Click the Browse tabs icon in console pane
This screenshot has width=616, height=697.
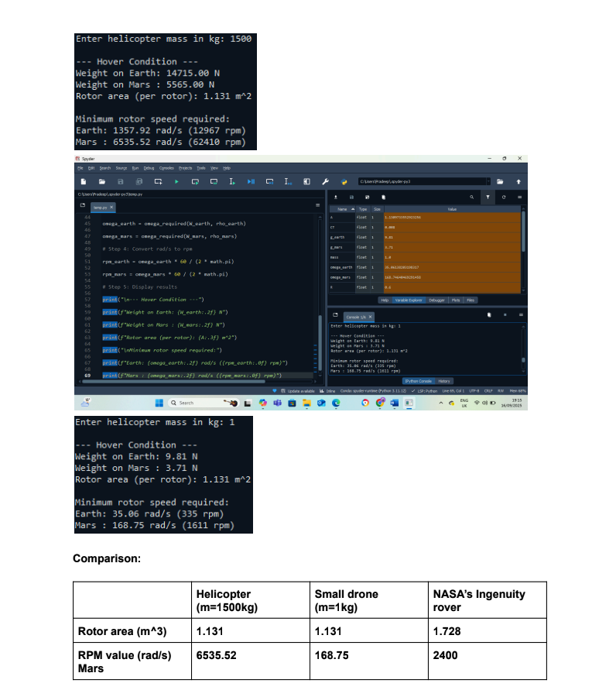point(335,314)
